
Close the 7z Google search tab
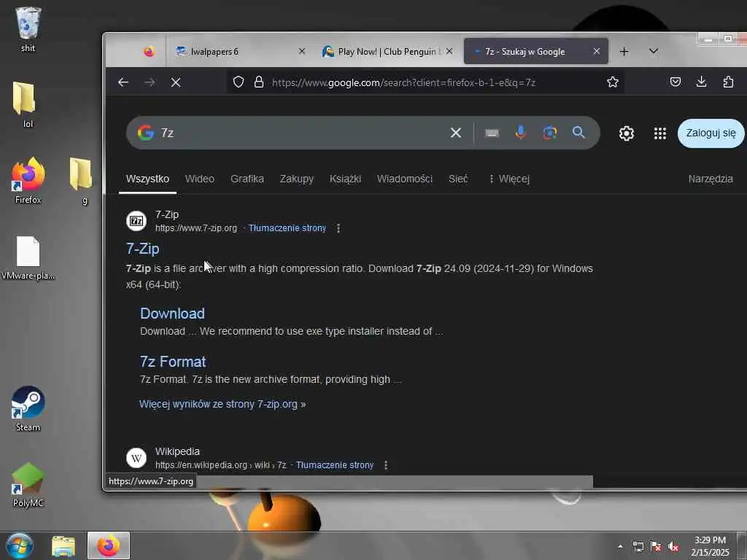(597, 51)
